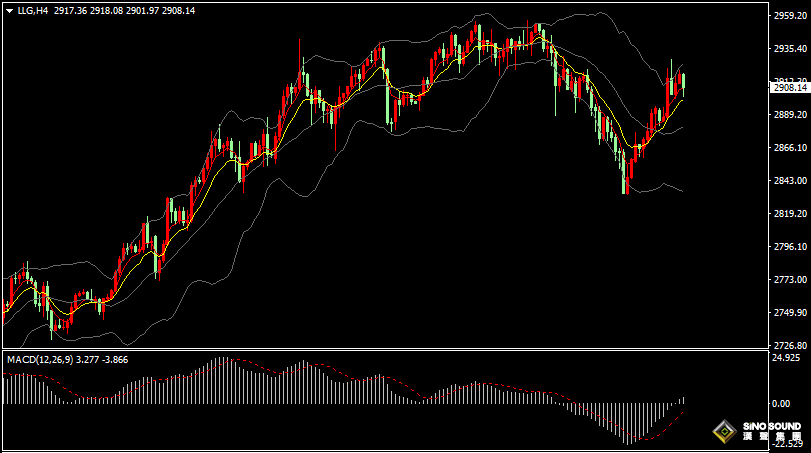
Task: Click the 24.925 value on MACD scale
Action: point(788,357)
